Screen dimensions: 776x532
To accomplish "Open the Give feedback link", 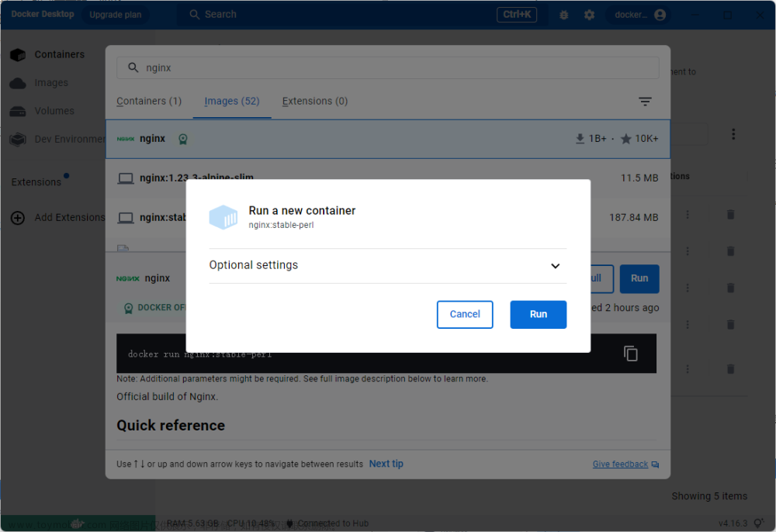I will click(x=620, y=465).
